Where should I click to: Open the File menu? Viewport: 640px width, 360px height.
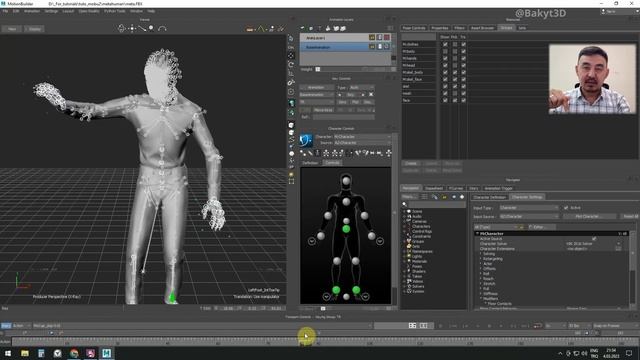click(x=5, y=11)
